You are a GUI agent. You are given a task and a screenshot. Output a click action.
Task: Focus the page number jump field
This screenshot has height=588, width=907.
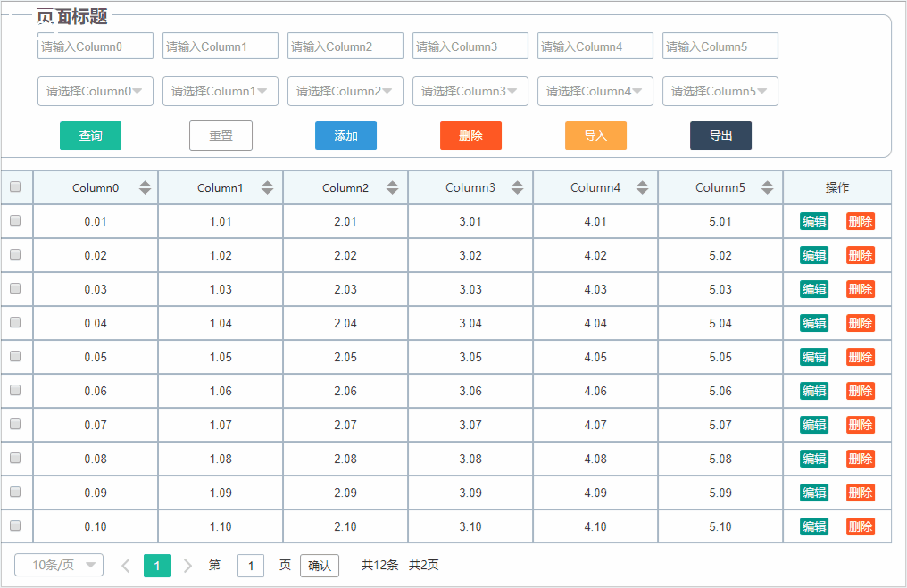(251, 566)
